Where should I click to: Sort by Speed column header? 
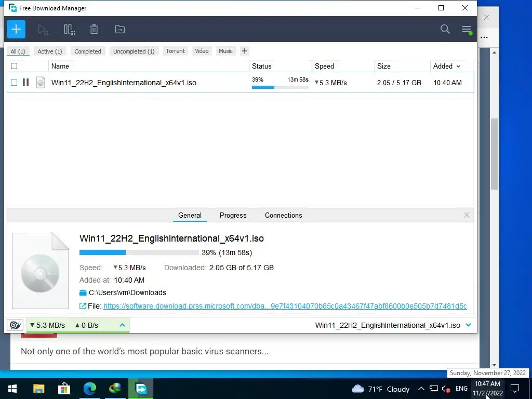click(x=343, y=66)
